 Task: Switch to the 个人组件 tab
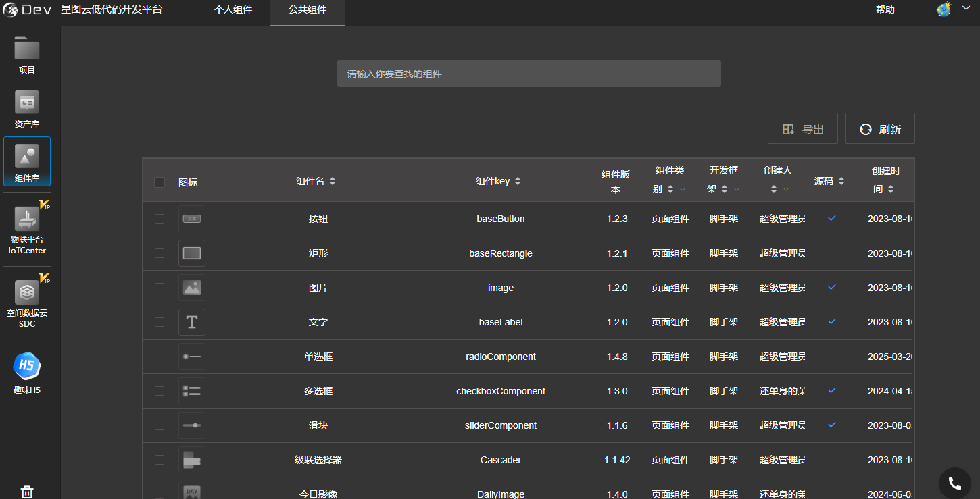[x=233, y=10]
